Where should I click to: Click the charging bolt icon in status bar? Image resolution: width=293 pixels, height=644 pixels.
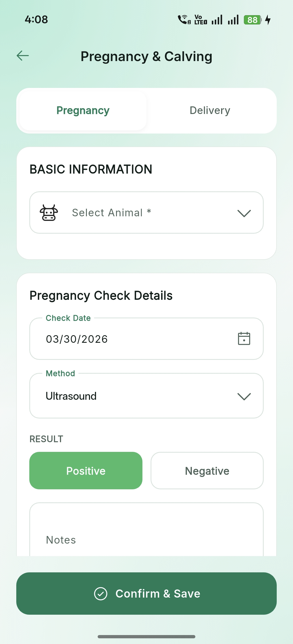268,20
